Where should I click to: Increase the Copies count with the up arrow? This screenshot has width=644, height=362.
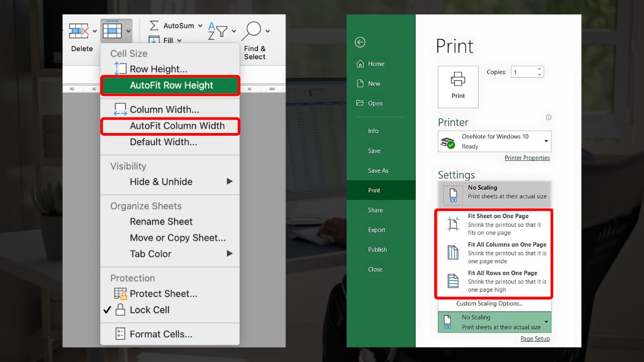(x=540, y=69)
